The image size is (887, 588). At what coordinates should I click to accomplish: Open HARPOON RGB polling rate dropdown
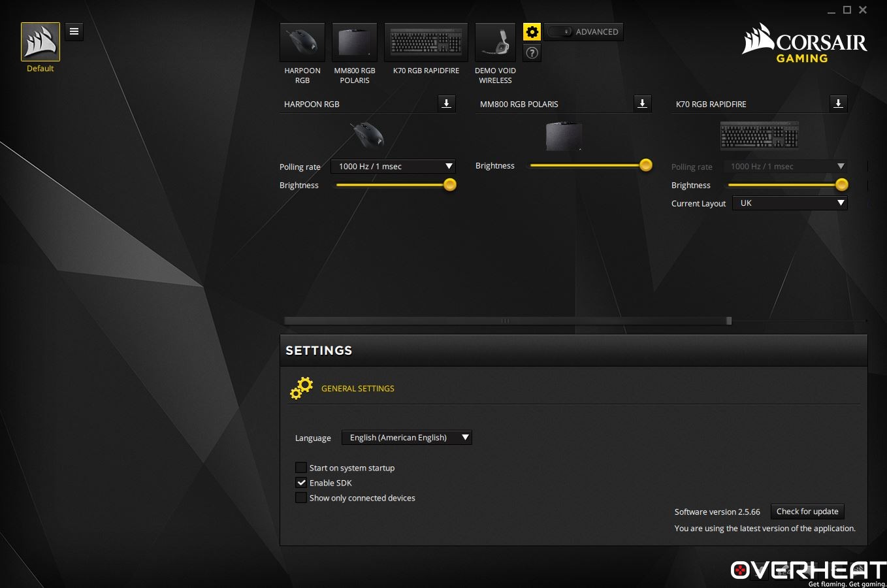click(393, 167)
